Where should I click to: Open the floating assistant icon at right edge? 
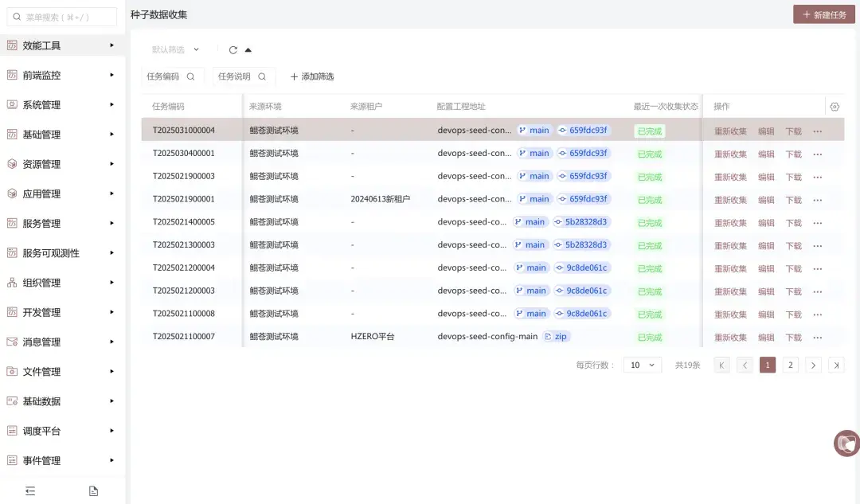click(846, 443)
